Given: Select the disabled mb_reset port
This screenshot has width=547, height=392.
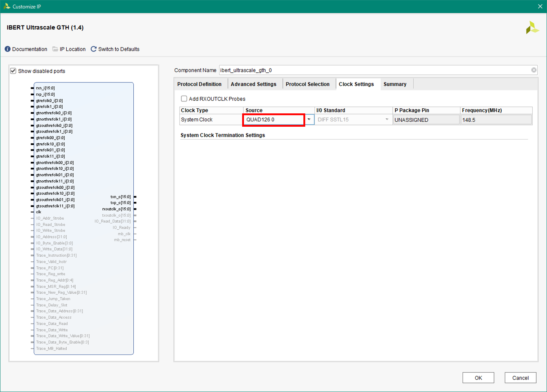Looking at the screenshot, I should tap(123, 240).
